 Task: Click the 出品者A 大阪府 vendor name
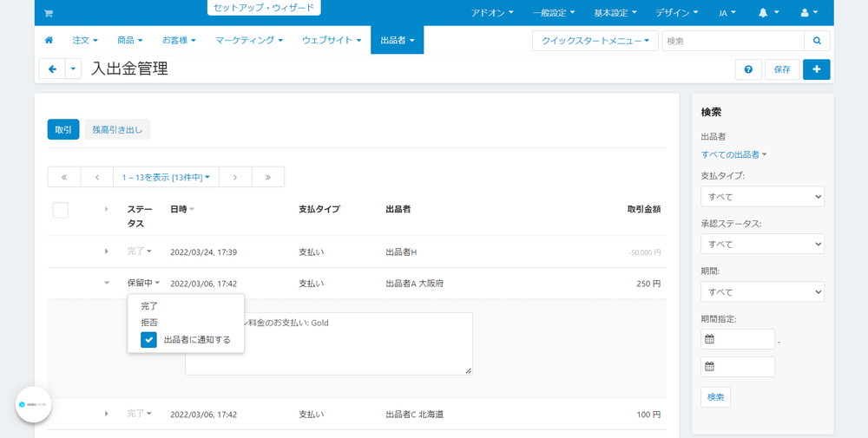click(415, 284)
